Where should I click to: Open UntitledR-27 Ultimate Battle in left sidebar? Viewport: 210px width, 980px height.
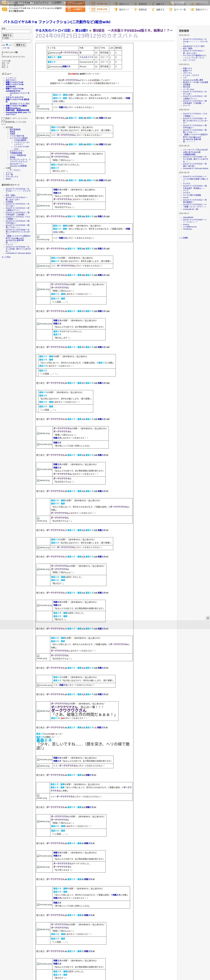18,253
